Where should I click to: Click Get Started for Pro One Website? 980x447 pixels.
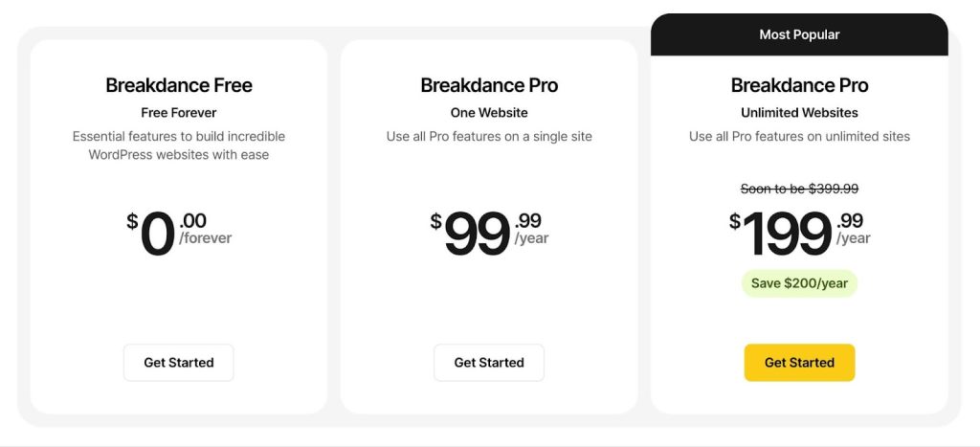[489, 363]
